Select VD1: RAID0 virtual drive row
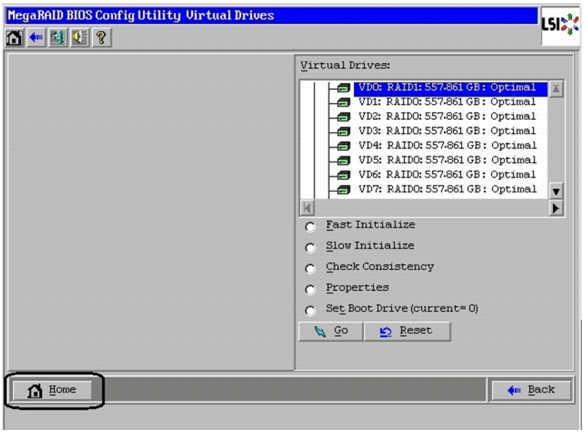This screenshot has width=586, height=443. pyautogui.click(x=447, y=102)
